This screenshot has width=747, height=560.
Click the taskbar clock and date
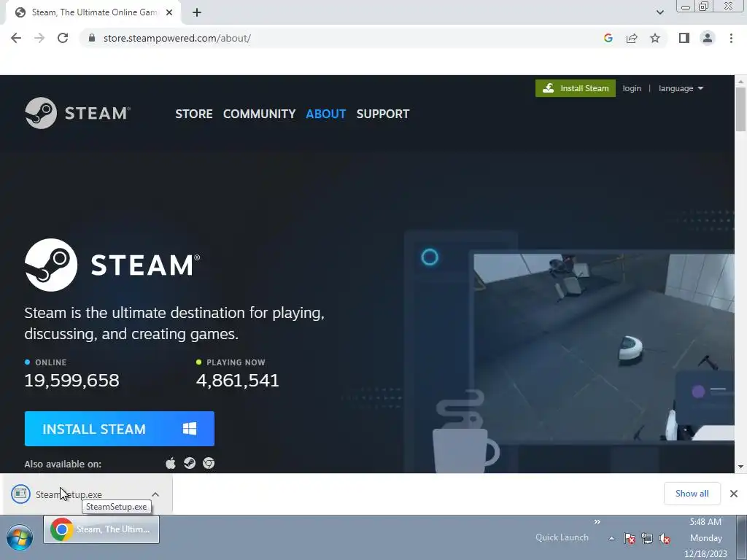pos(706,538)
